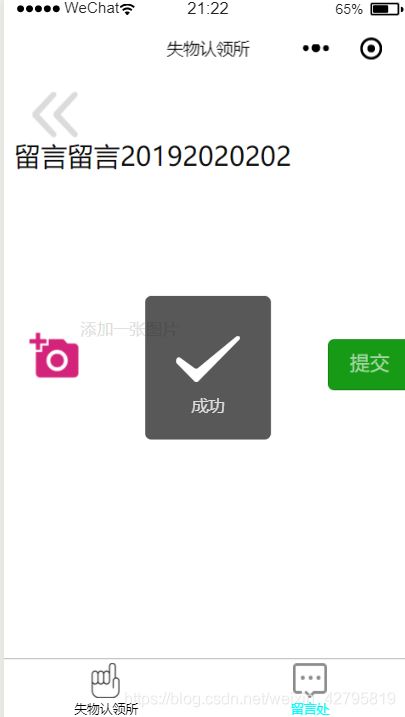The height and width of the screenshot is (717, 405).
Task: Tap the 65% battery percentage text
Action: (x=349, y=9)
